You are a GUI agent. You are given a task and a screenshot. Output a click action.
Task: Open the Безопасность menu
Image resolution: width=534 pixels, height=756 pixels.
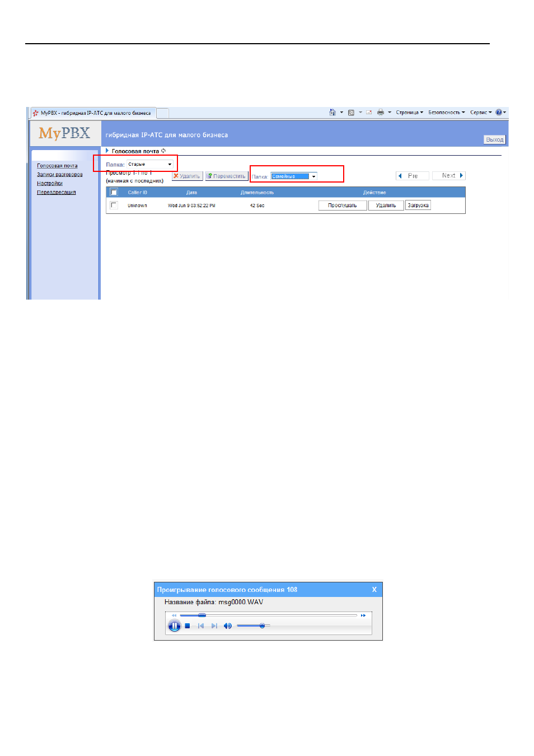[x=447, y=113]
